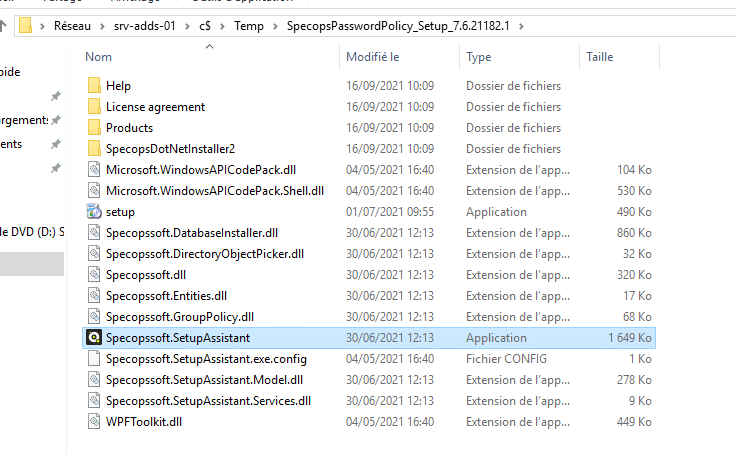The image size is (736, 454).
Task: Expand the chevron after c$ in path
Action: [x=222, y=26]
